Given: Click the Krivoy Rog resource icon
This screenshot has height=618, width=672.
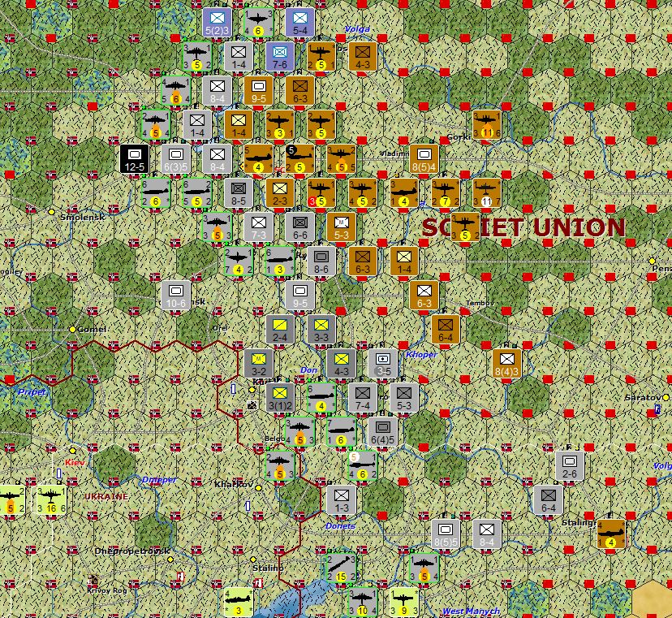Looking at the screenshot, I should coord(93,581).
